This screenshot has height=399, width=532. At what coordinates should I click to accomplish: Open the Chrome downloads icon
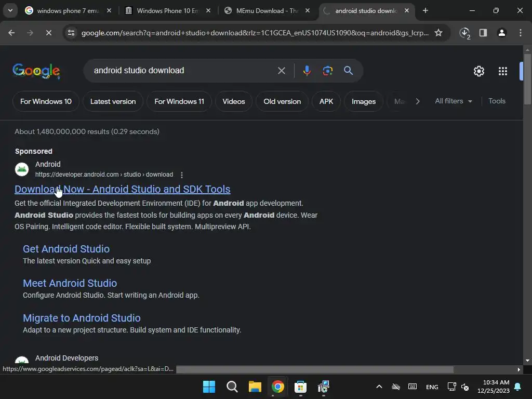click(x=464, y=33)
